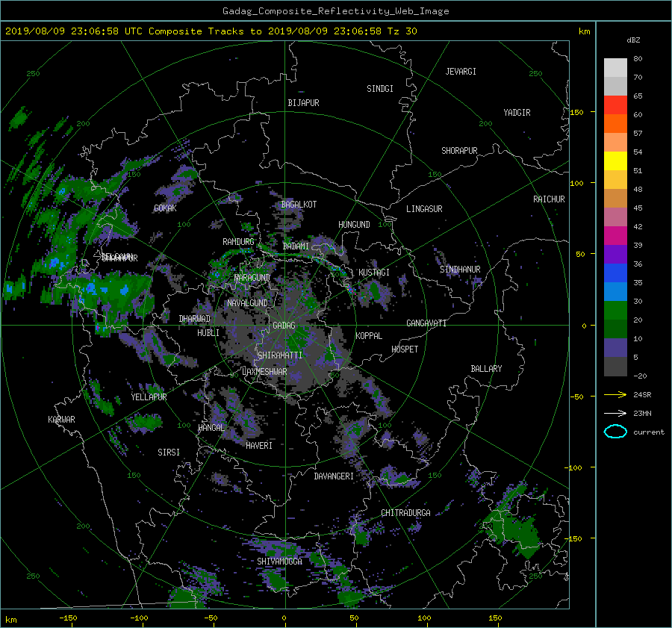Click the BALLARY city label
The image size is (672, 628).
(486, 369)
